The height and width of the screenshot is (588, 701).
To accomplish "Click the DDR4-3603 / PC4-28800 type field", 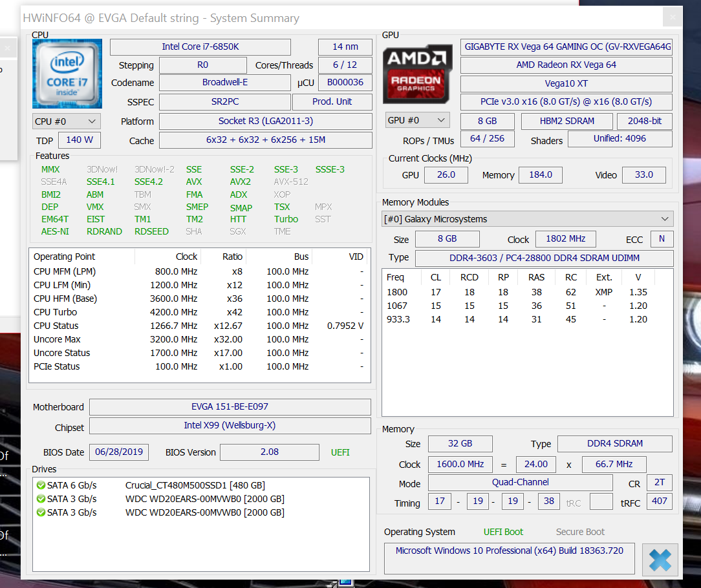I will pyautogui.click(x=544, y=258).
